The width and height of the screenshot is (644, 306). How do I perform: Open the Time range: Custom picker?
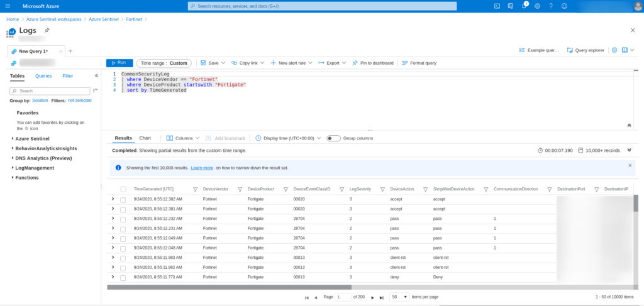tap(164, 63)
